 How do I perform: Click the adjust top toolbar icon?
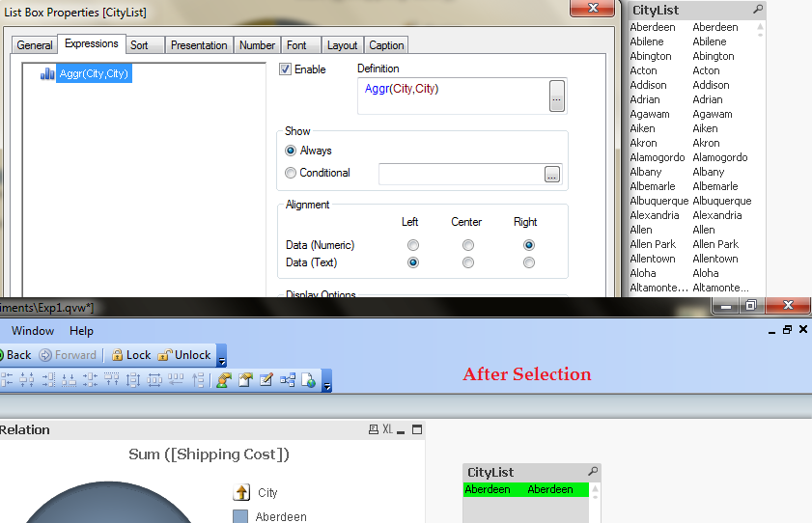pyautogui.click(x=198, y=380)
